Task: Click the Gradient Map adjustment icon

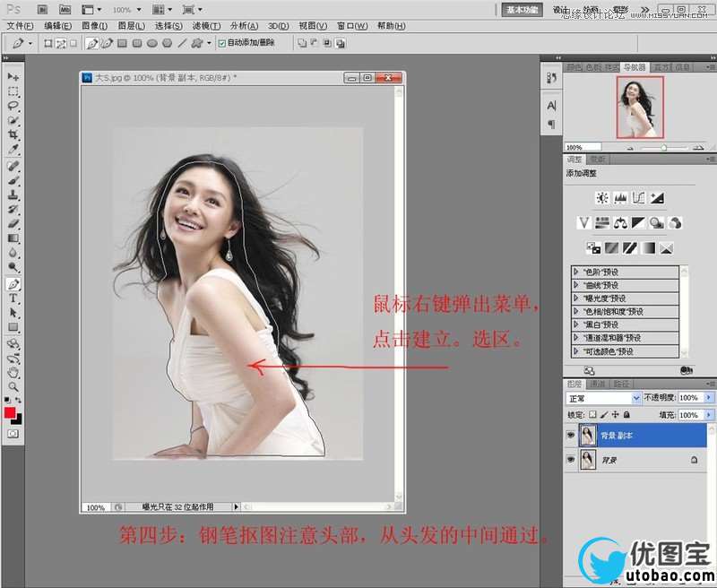Action: point(648,247)
